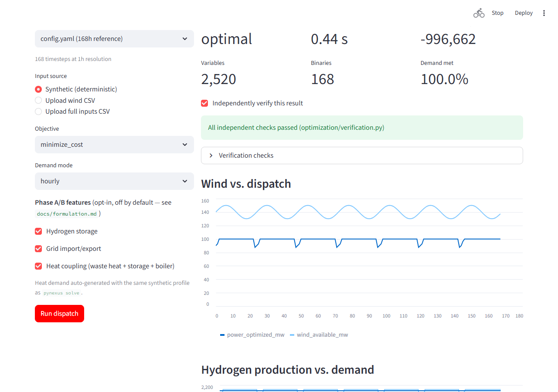Expand the Verification checks section

tap(362, 155)
